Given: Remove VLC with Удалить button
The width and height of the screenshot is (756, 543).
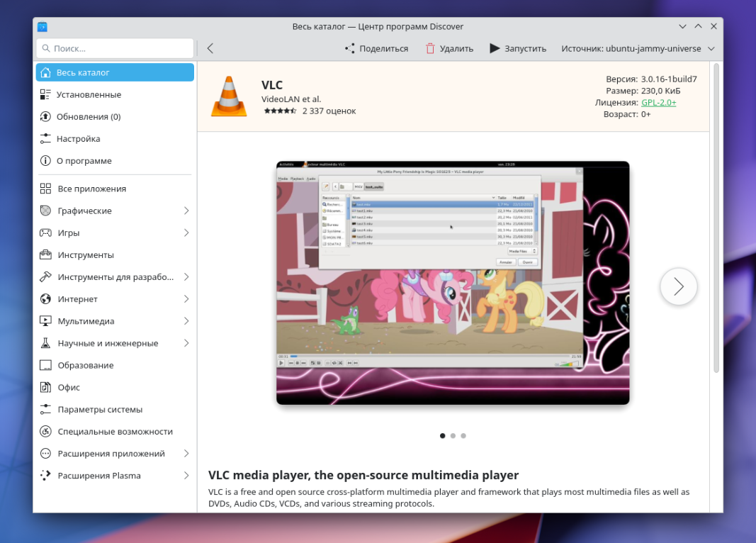Looking at the screenshot, I should click(449, 48).
